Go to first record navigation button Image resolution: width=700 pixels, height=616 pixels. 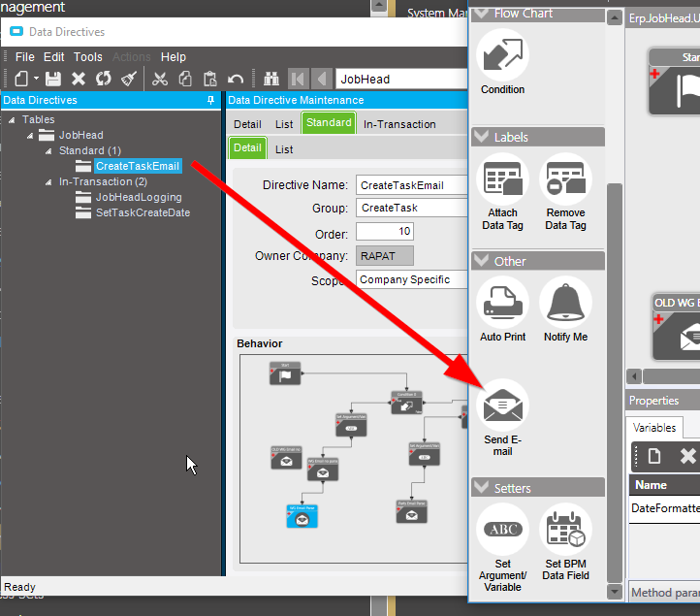tap(298, 80)
